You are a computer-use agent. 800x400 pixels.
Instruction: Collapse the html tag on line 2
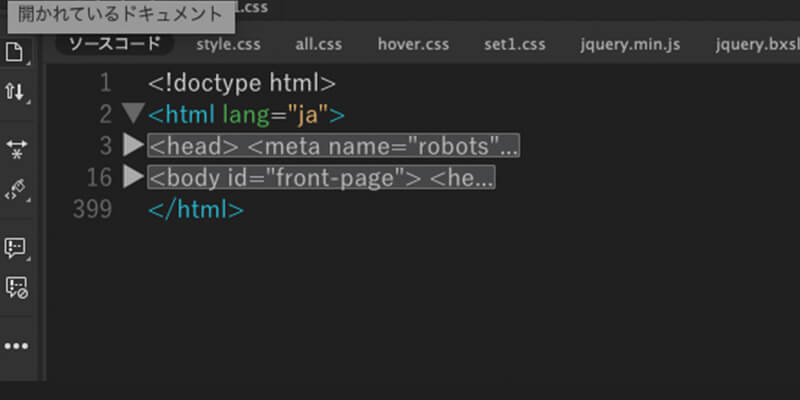[x=133, y=114]
